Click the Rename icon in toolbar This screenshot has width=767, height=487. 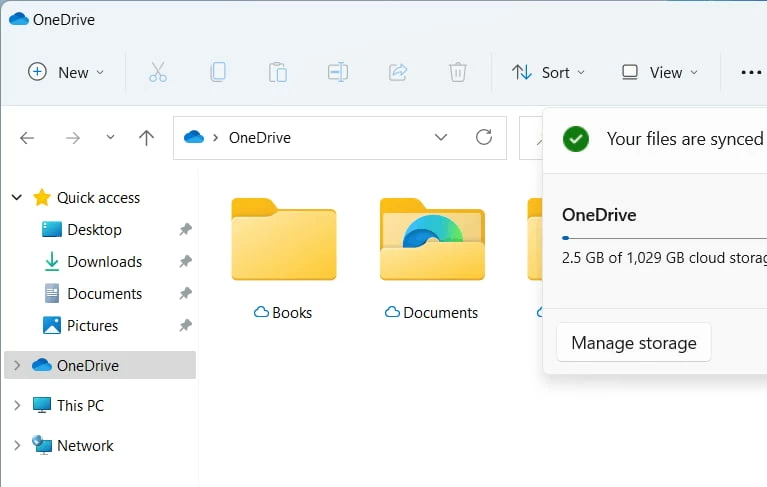click(x=337, y=72)
